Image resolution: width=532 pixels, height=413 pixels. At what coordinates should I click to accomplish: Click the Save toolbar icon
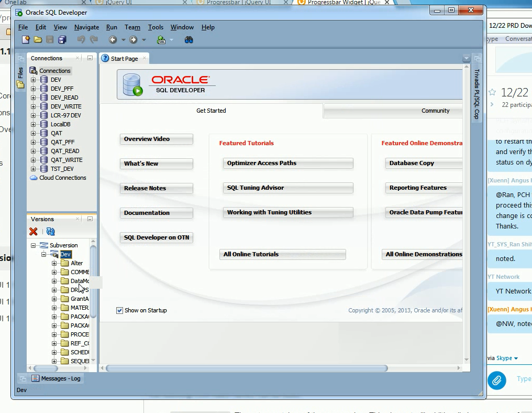[50, 40]
